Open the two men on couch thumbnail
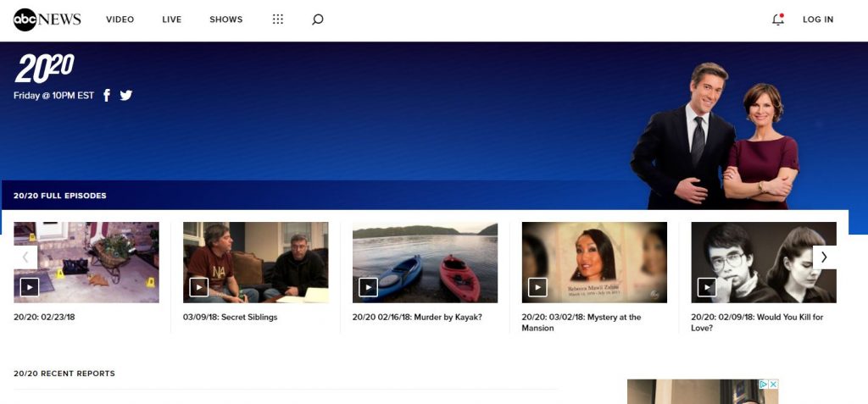 (256, 263)
